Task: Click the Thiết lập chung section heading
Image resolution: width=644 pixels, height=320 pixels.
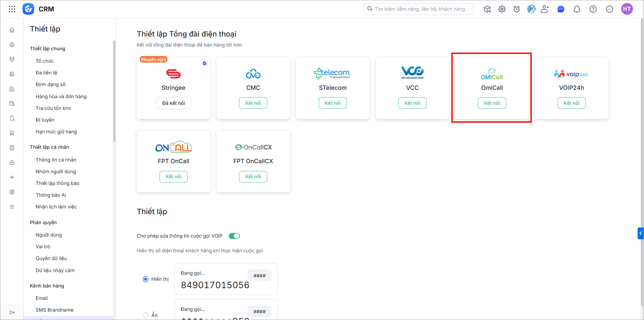Action: click(x=48, y=49)
